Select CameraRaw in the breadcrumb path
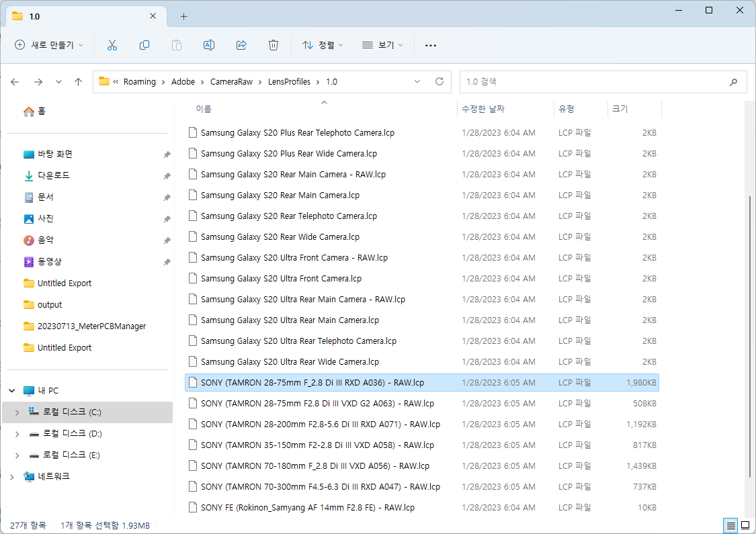 pos(231,82)
